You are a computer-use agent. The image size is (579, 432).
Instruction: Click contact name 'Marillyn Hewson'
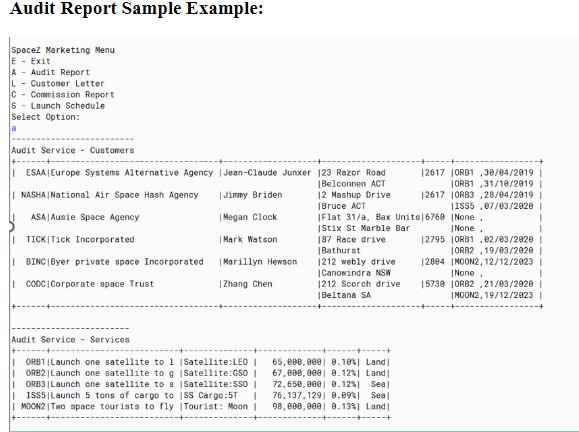click(x=260, y=262)
